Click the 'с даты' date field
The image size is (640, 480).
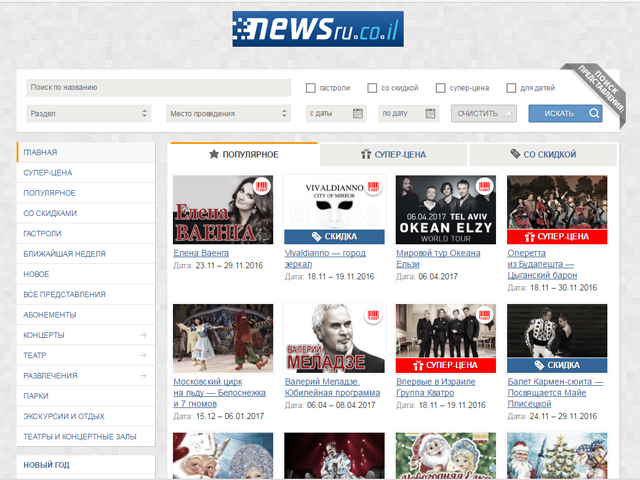(x=336, y=113)
